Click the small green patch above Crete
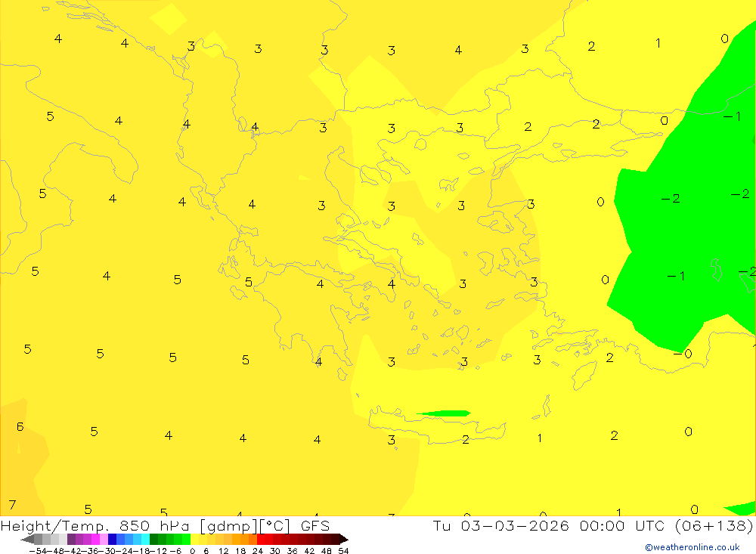 point(444,413)
